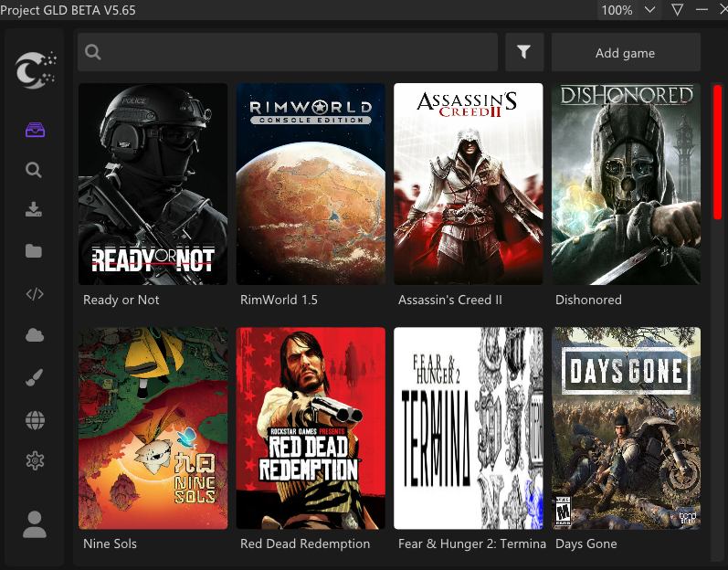Screen dimensions: 728x570
Task: Open the Days Gone cover art
Action: 626,428
